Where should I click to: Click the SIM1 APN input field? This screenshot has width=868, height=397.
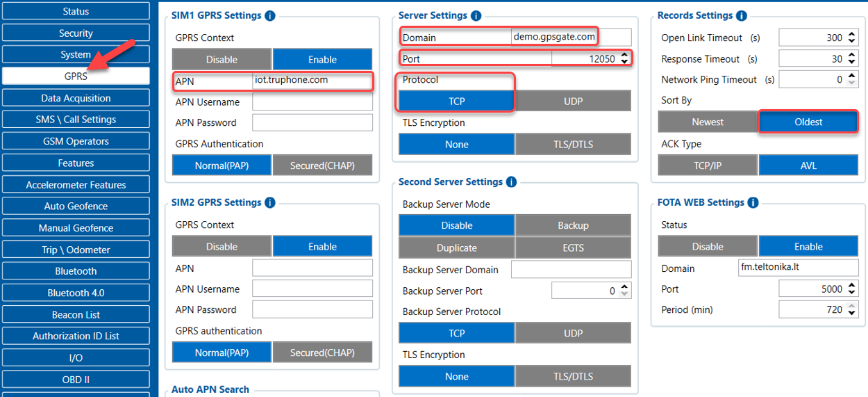point(312,81)
